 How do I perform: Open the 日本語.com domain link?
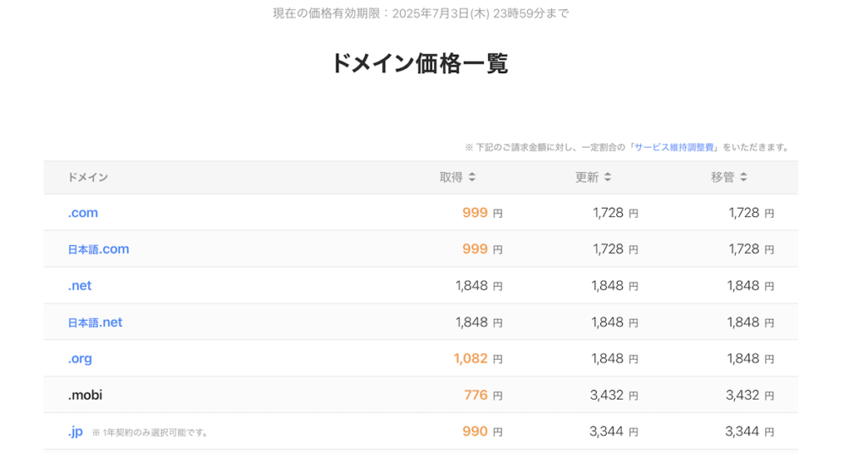(98, 249)
